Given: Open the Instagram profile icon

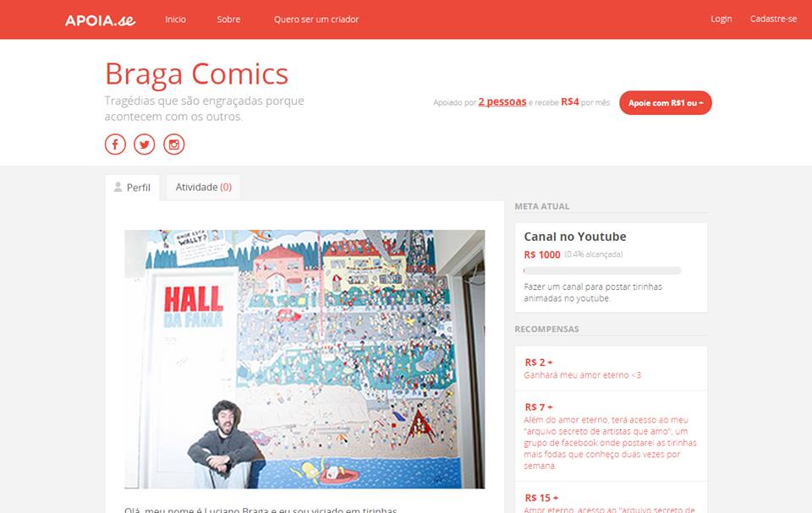Looking at the screenshot, I should pos(174,144).
